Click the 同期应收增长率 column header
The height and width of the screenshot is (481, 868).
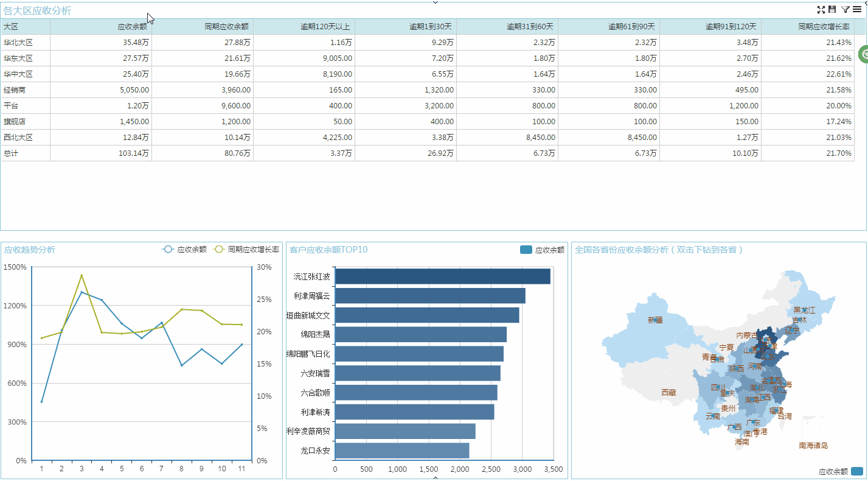click(x=824, y=27)
